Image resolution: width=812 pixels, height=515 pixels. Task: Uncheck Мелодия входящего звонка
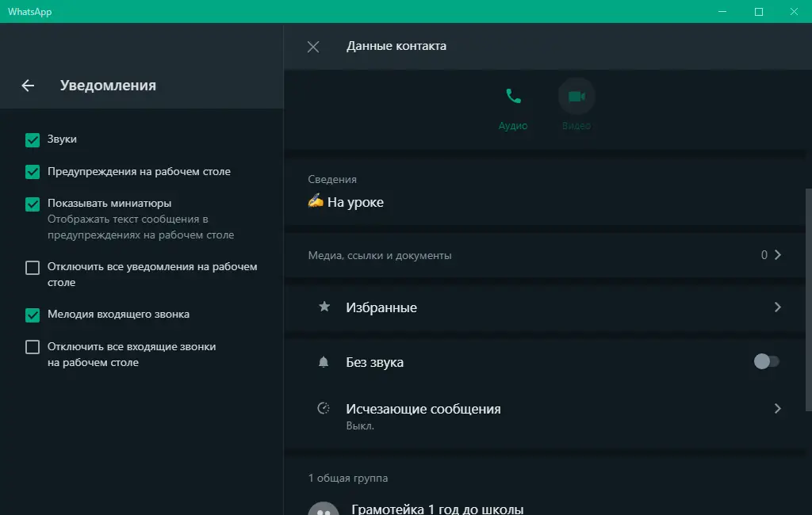[x=33, y=315]
